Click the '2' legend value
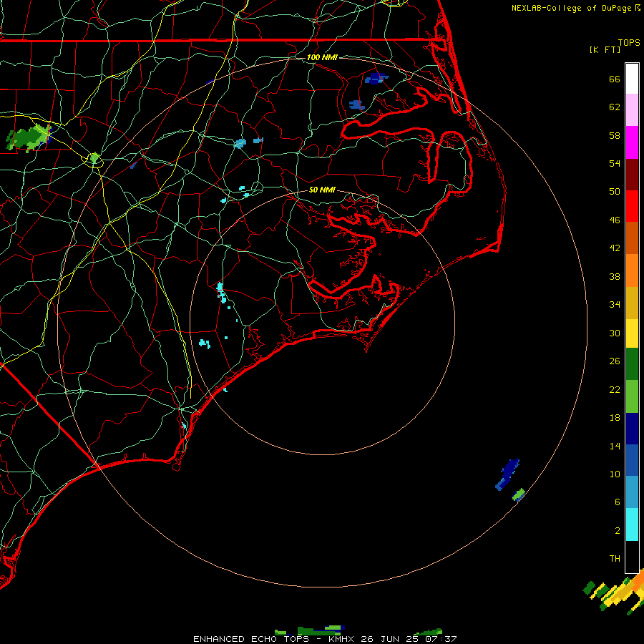 point(618,531)
